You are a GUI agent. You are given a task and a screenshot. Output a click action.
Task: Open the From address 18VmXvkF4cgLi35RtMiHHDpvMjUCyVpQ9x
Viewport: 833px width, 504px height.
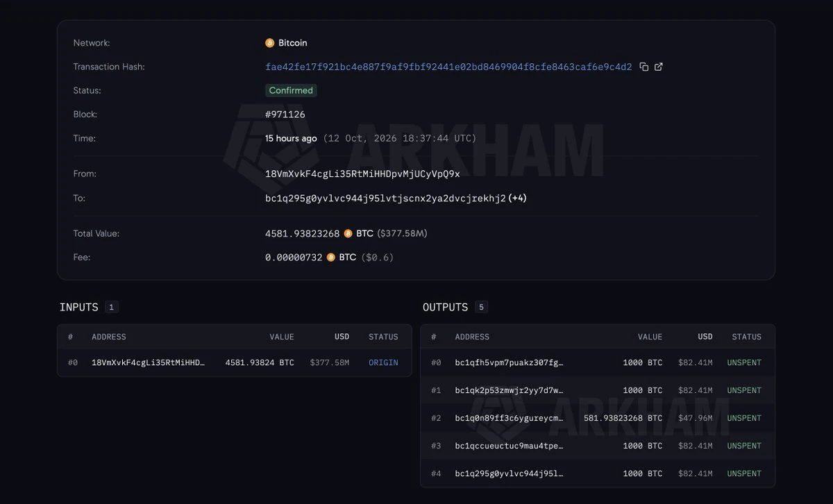[x=362, y=174]
